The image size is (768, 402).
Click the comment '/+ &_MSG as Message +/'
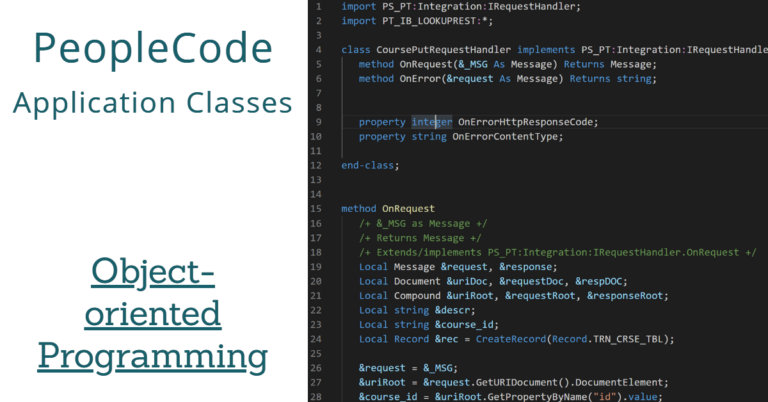pos(423,224)
